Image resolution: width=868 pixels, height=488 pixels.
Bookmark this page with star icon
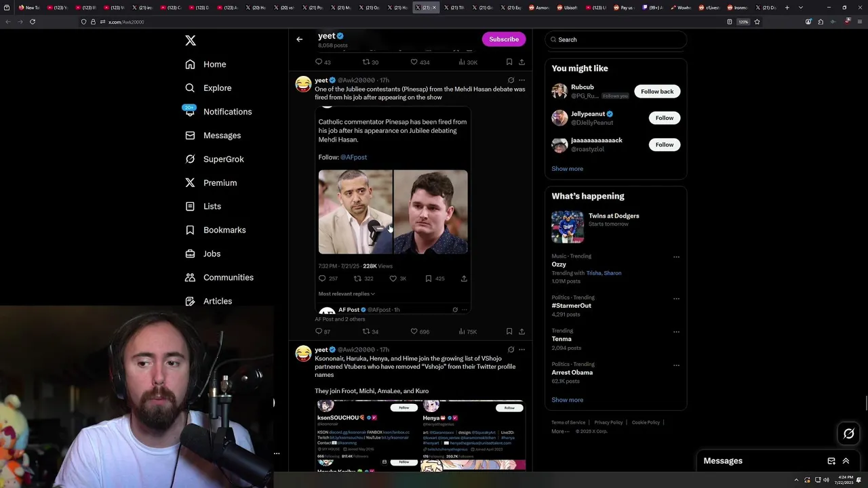pyautogui.click(x=757, y=22)
